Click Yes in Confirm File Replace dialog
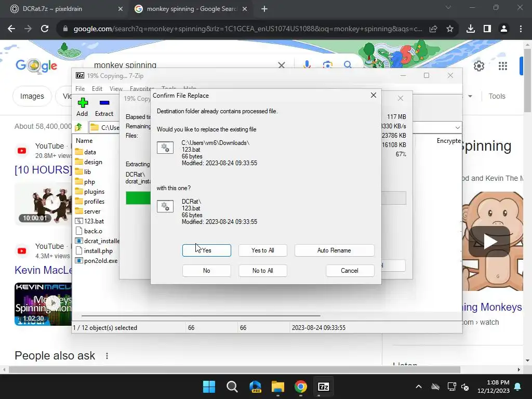 [x=207, y=250]
